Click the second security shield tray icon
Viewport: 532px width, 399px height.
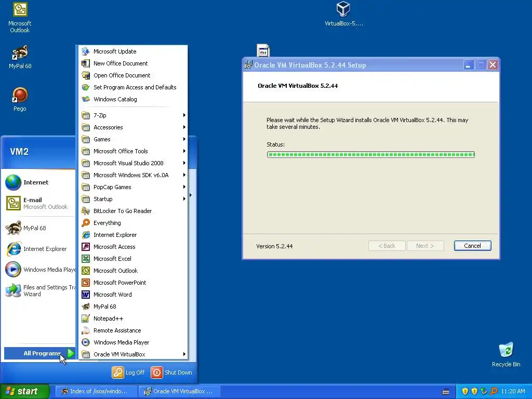click(474, 391)
